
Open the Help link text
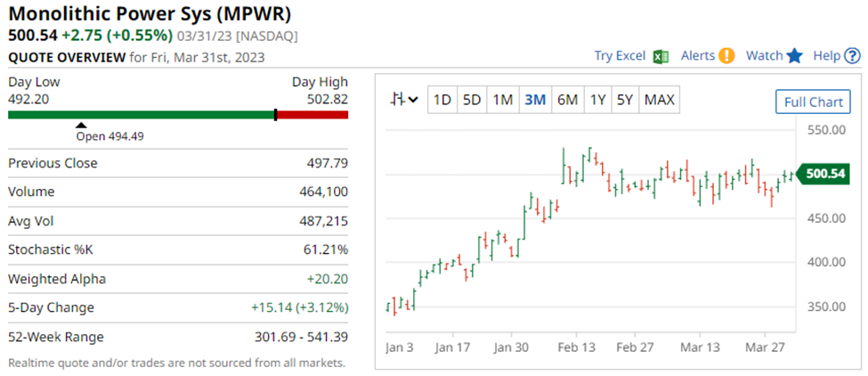[x=827, y=56]
